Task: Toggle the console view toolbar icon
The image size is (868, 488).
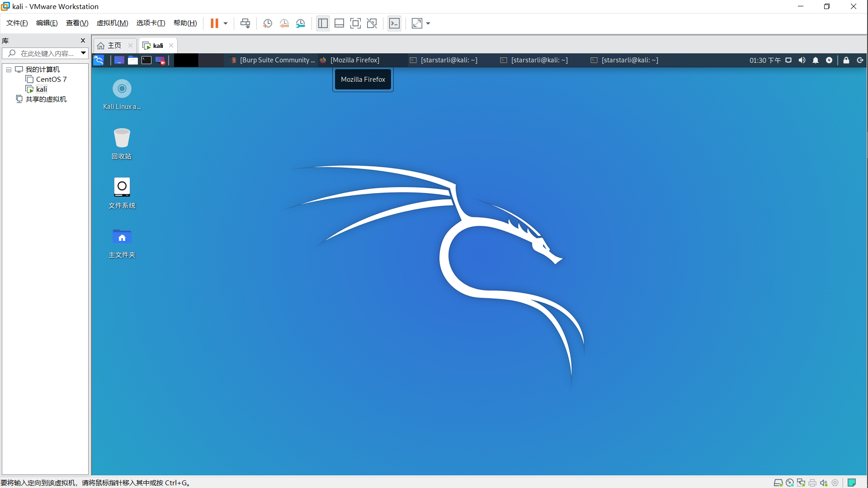Action: (x=394, y=23)
